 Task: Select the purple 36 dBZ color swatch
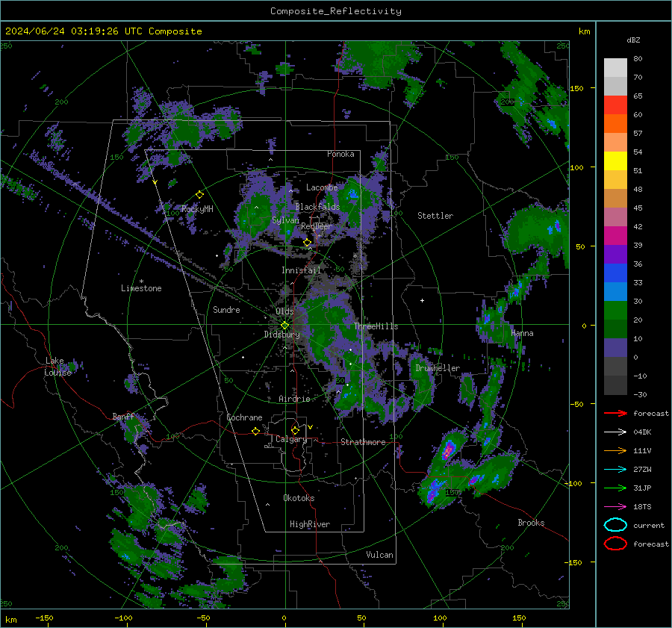pos(615,254)
